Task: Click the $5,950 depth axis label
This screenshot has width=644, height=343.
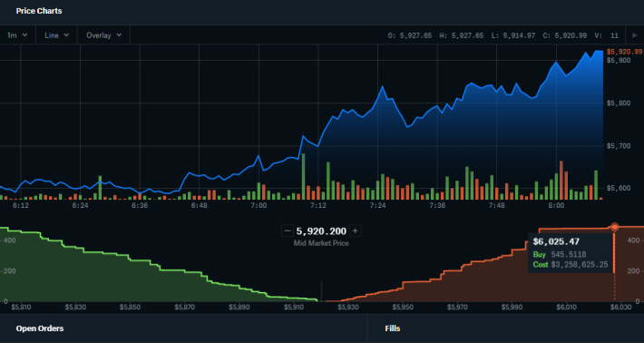Action: point(403,308)
